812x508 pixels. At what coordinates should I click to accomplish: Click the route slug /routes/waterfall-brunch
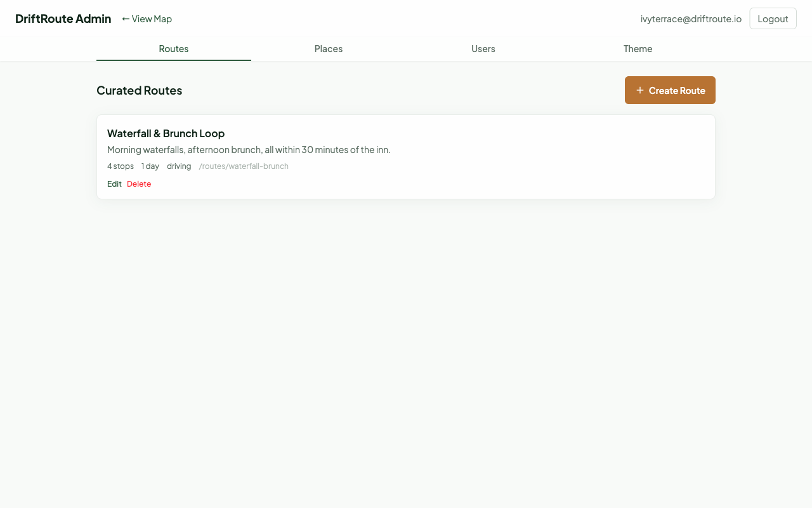click(244, 166)
